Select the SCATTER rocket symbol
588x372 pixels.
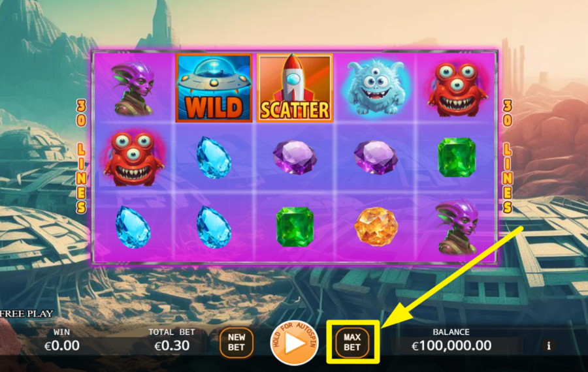tap(295, 87)
